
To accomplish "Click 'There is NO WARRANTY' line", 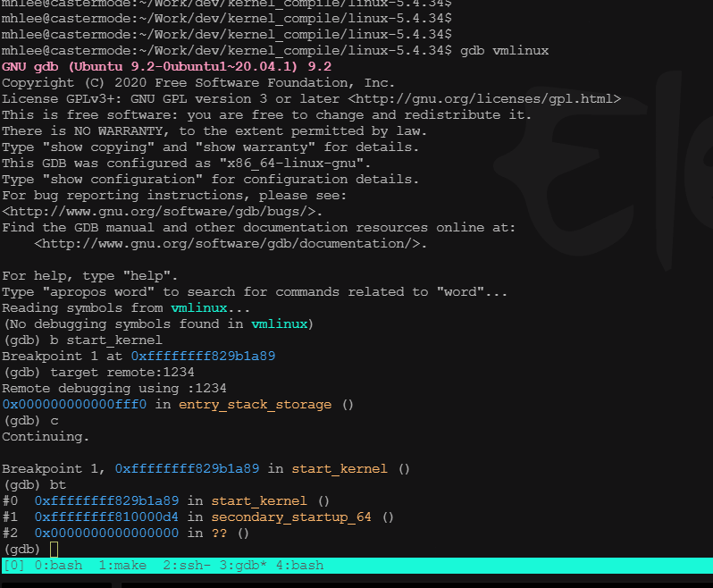I will (214, 131).
